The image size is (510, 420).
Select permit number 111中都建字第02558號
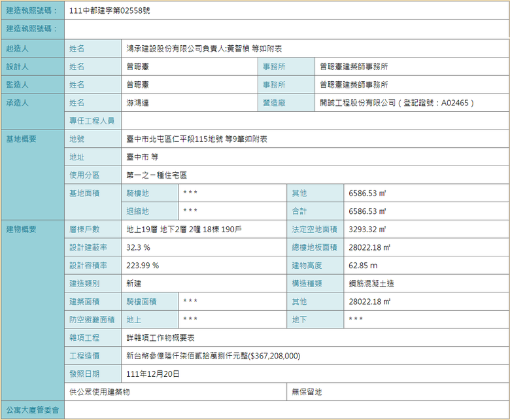click(x=110, y=10)
